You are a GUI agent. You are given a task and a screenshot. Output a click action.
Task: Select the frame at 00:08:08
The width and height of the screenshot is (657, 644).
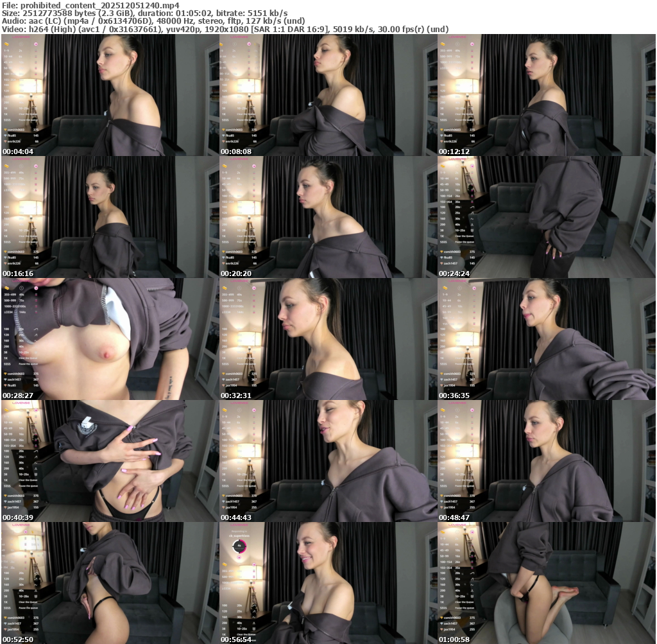(328, 95)
